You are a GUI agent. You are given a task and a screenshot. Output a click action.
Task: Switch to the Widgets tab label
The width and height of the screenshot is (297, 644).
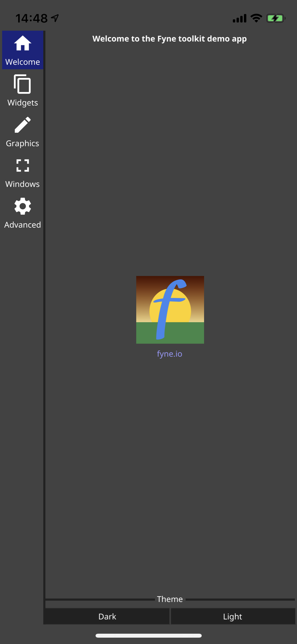(23, 103)
